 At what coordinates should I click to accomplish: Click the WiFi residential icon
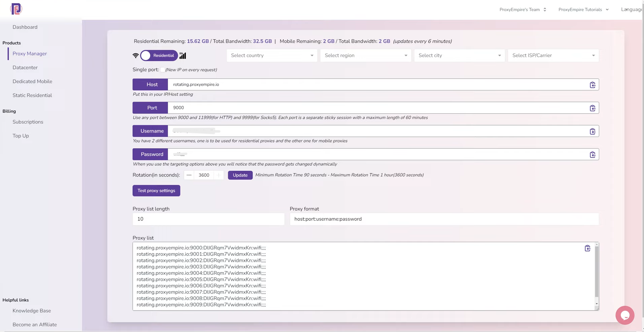coord(136,56)
